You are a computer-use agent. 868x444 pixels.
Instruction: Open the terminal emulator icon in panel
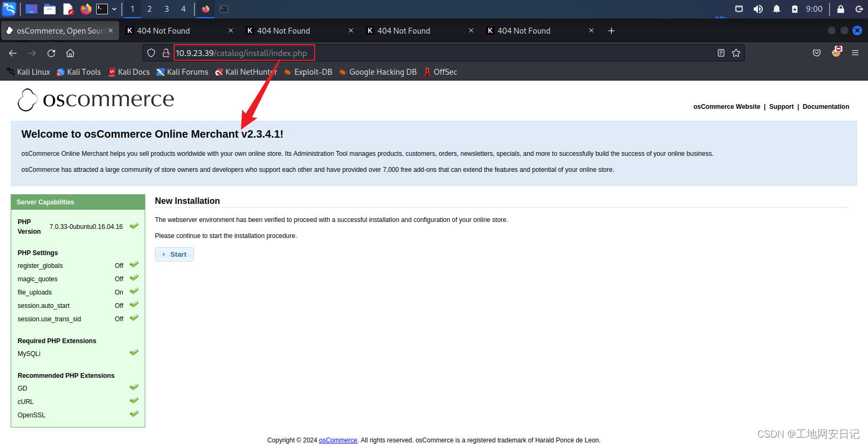click(x=102, y=9)
